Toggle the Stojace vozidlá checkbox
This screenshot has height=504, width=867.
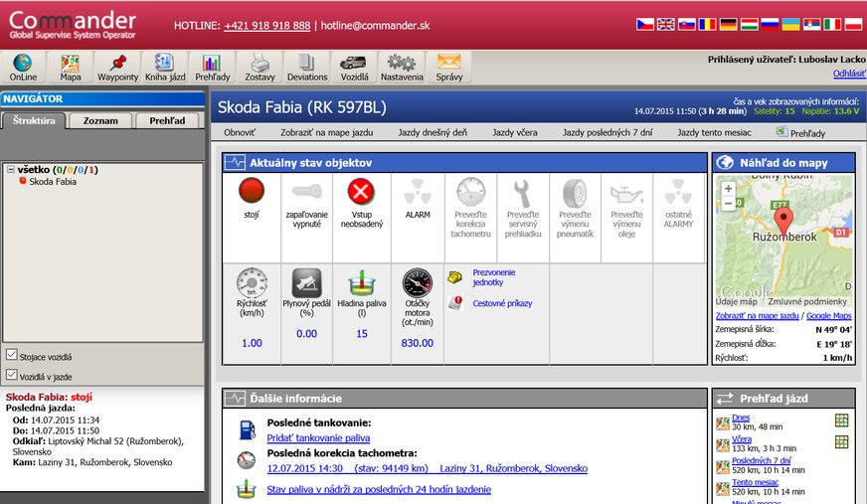[x=11, y=355]
